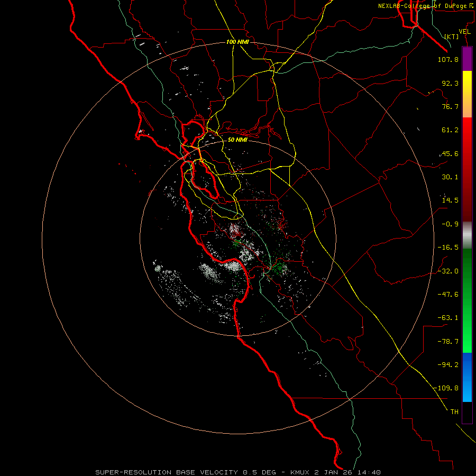The width and height of the screenshot is (476, 476).
Task: Pick the blue segment of the velocity scale
Action: tap(467, 377)
